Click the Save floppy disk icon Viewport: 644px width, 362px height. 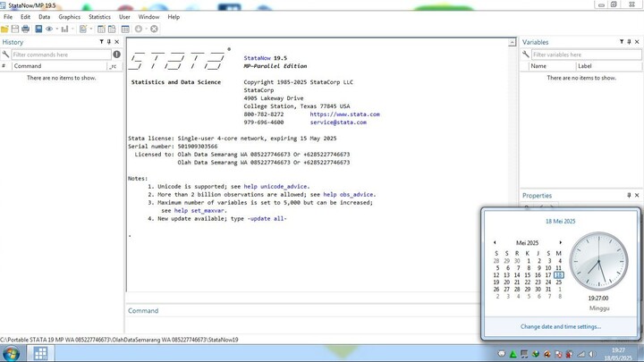[x=15, y=29]
